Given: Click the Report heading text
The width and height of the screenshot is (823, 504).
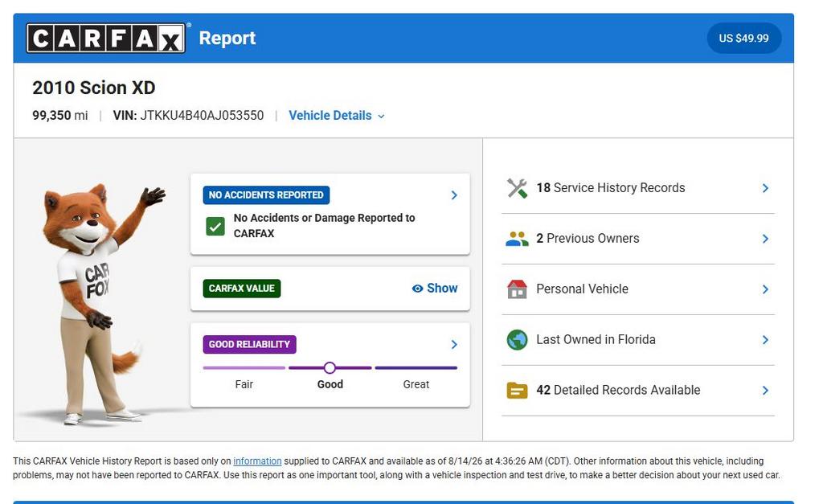Looking at the screenshot, I should point(227,38).
